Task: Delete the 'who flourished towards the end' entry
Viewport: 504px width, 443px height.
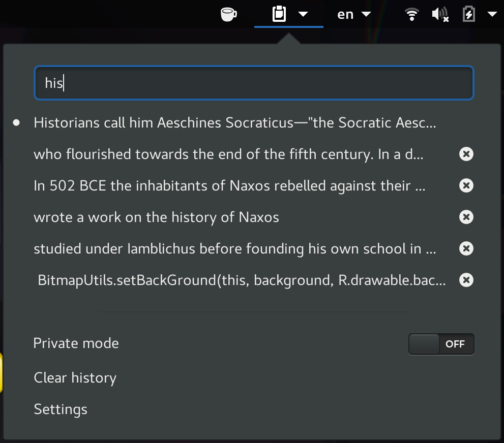Action: [466, 154]
